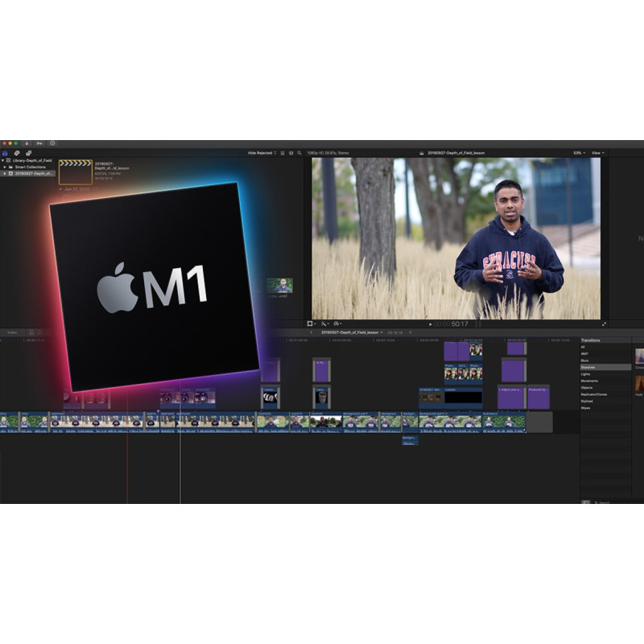
Task: Click the import media arrow button
Action: pyautogui.click(x=27, y=143)
